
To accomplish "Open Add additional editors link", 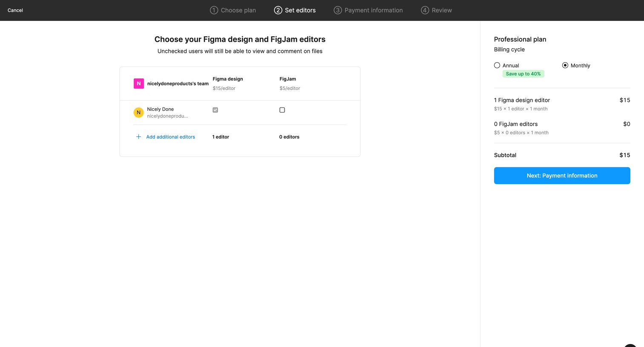I will pos(170,137).
